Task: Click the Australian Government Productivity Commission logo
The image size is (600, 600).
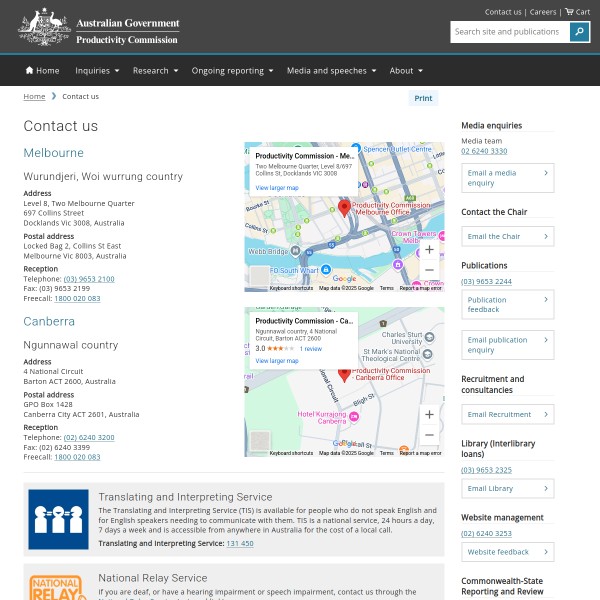Action: [99, 28]
